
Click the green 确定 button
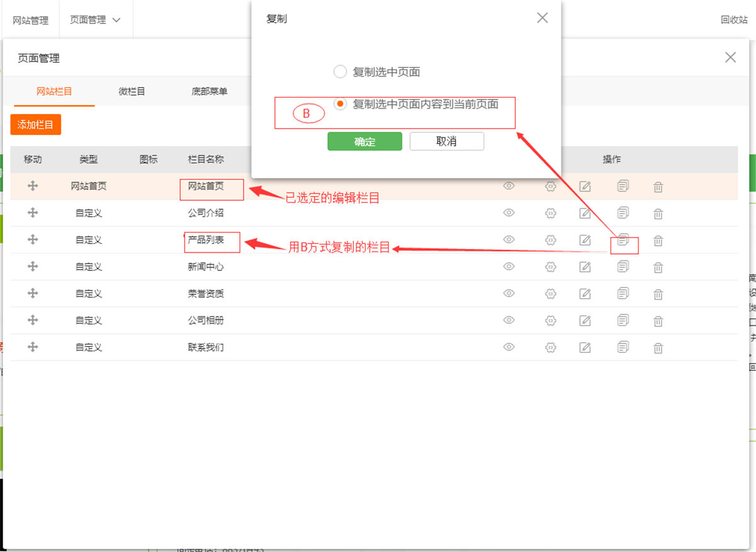[x=365, y=141]
